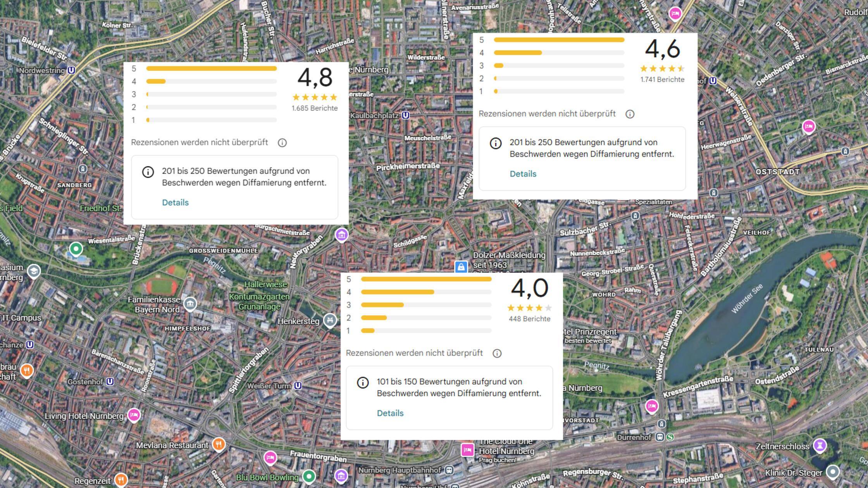The height and width of the screenshot is (488, 868).
Task: Click info icon beside Rezensionen in 4,8 card
Action: pos(282,143)
